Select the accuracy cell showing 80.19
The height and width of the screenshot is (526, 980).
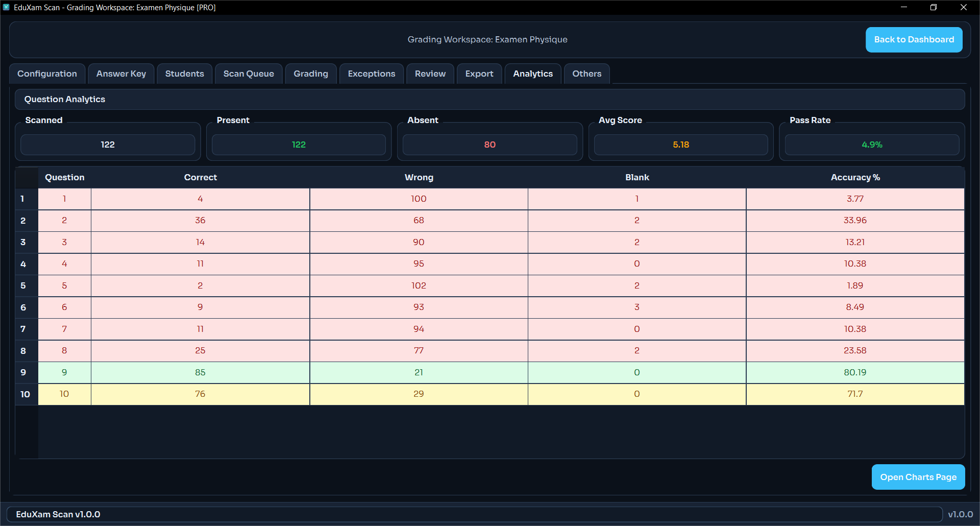coord(855,372)
